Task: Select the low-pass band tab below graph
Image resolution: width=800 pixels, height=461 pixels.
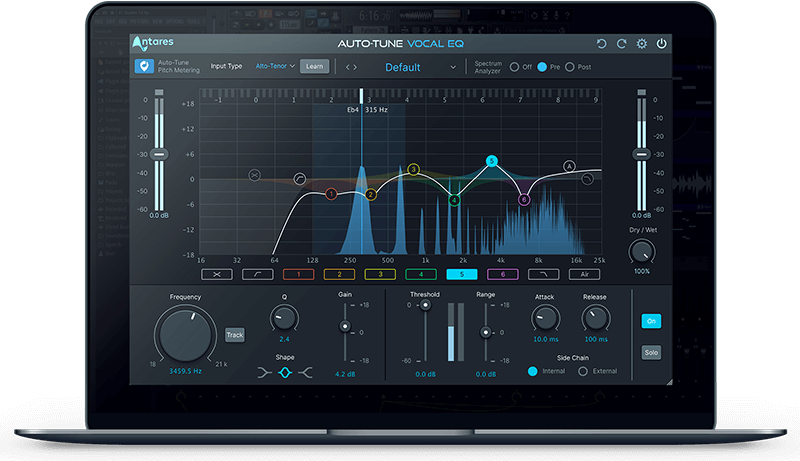Action: (543, 274)
